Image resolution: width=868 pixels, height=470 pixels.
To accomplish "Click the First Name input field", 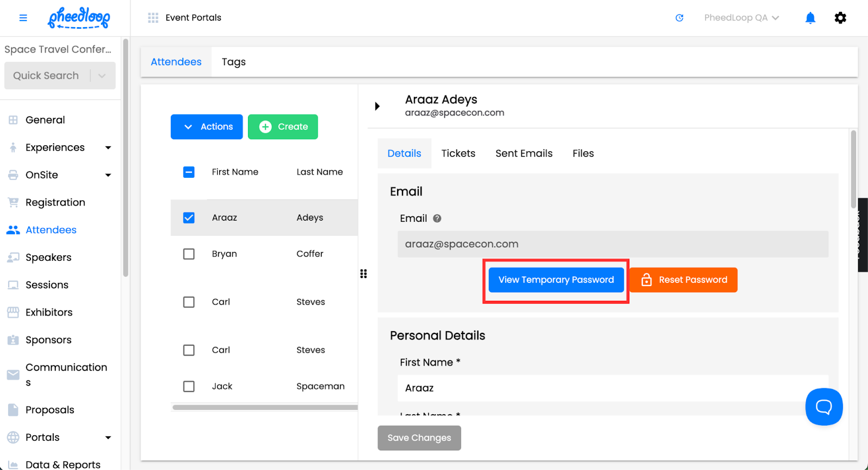I will tap(613, 388).
